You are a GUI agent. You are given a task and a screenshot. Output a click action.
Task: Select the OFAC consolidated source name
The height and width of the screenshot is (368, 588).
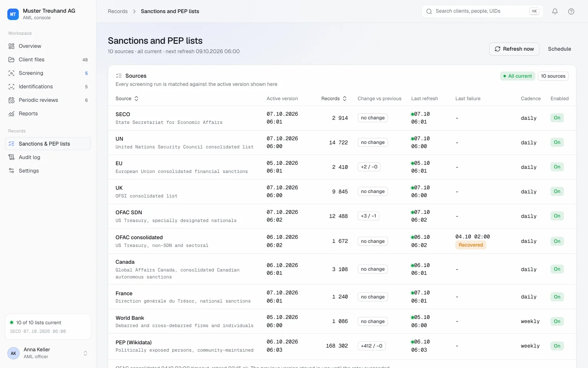(139, 238)
